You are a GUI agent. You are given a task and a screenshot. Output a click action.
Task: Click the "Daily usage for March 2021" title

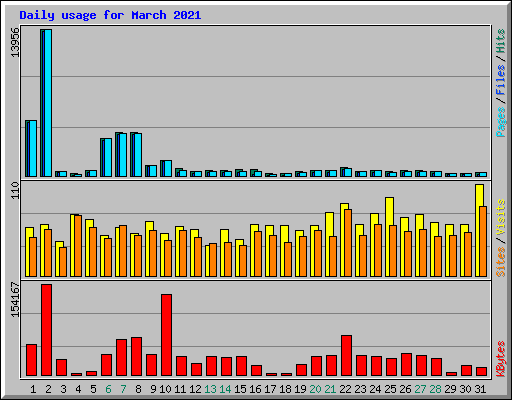[110, 15]
